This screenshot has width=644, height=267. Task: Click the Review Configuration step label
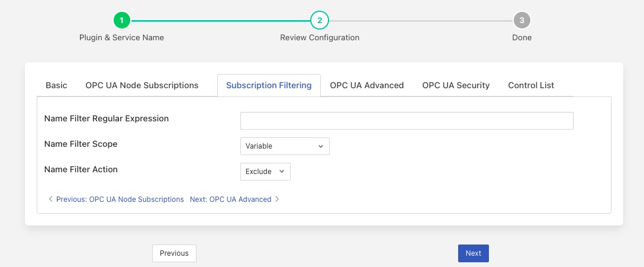point(320,37)
